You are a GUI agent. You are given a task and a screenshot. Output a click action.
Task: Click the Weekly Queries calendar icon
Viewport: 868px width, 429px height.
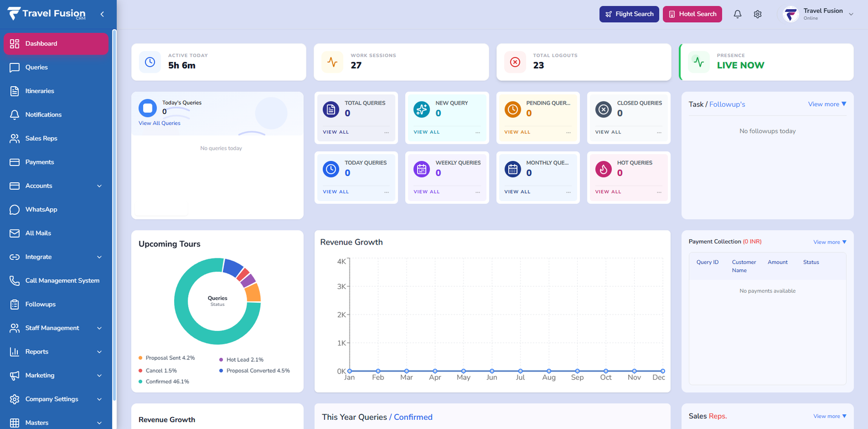[422, 169]
